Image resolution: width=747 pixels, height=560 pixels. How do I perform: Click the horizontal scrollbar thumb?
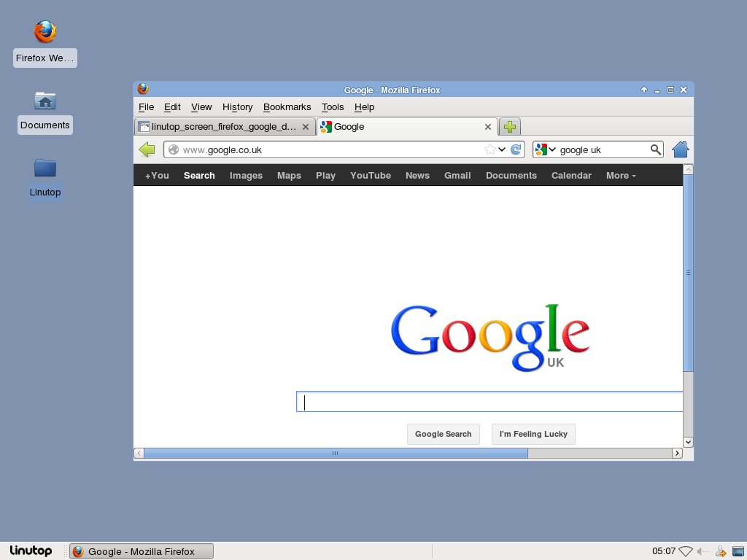(336, 454)
